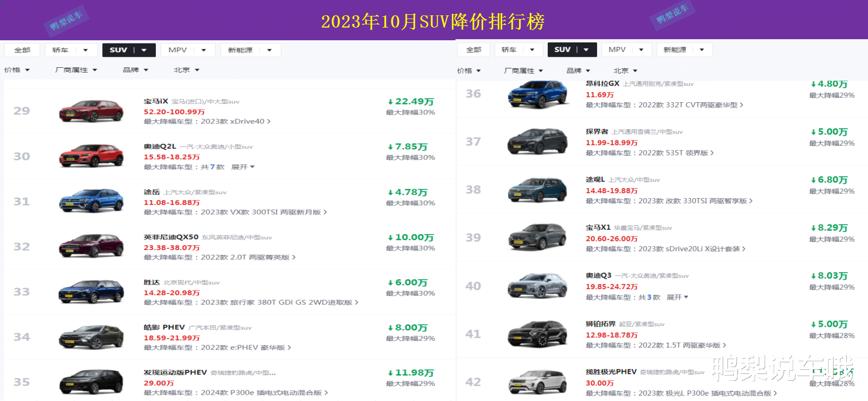Open the 皓影 PHEV car thumbnail
868x401 pixels.
tap(91, 336)
